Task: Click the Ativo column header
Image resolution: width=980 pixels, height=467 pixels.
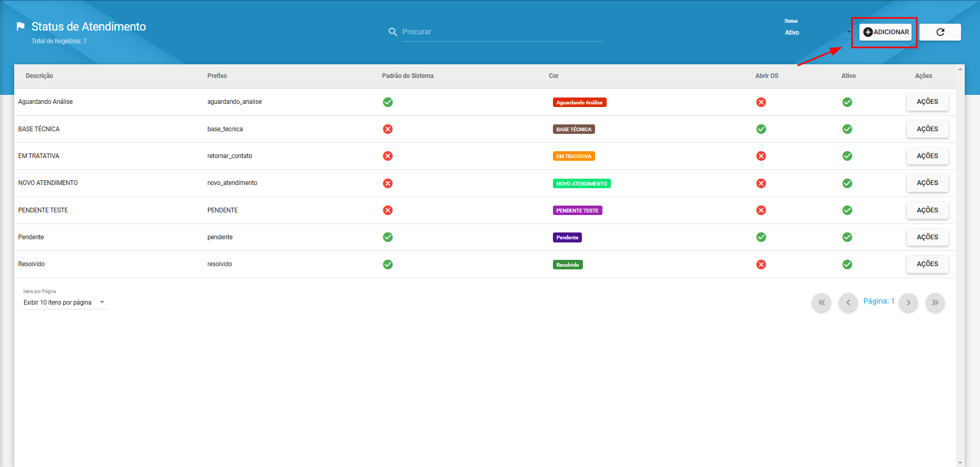Action: [848, 76]
